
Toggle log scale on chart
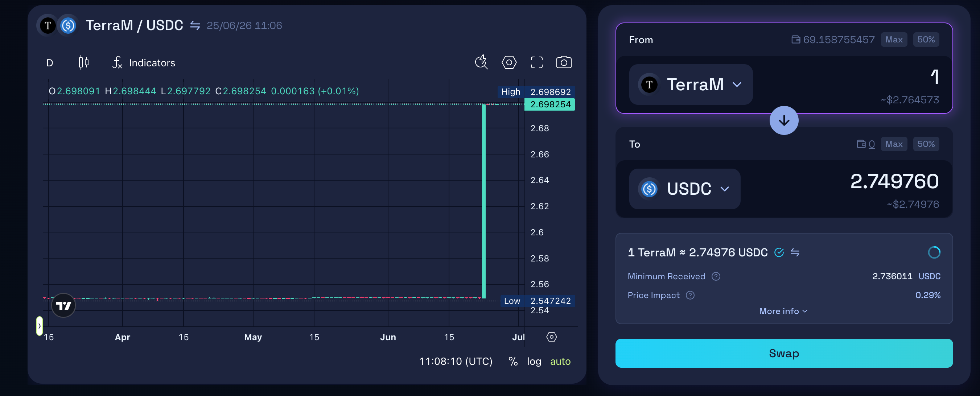(534, 361)
